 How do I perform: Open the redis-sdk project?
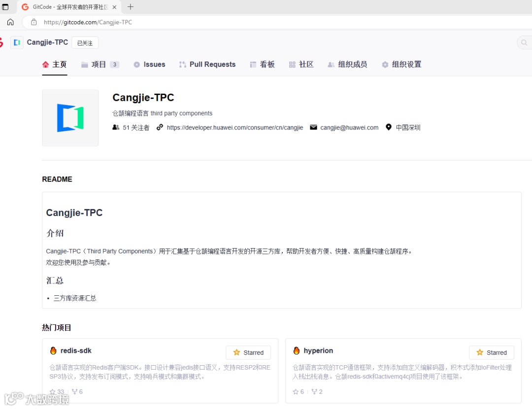(x=76, y=350)
